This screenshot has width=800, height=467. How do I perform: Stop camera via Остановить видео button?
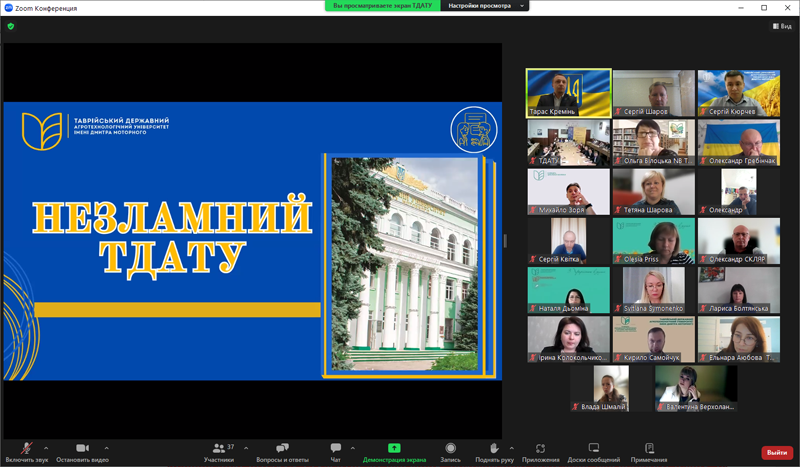pos(82,452)
